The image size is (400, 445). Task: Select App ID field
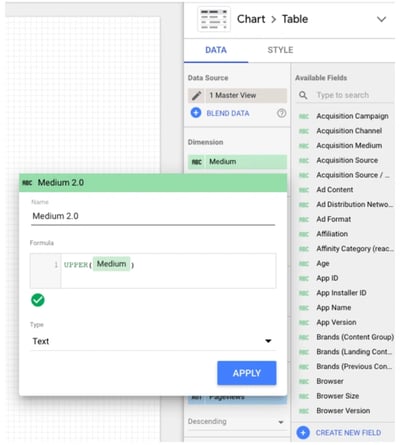327,278
